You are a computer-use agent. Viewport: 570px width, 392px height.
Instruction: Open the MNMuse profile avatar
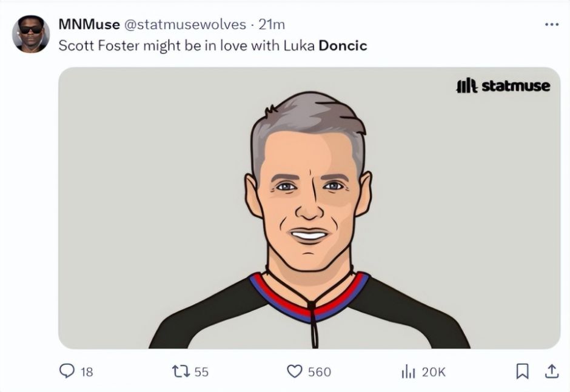pyautogui.click(x=30, y=34)
